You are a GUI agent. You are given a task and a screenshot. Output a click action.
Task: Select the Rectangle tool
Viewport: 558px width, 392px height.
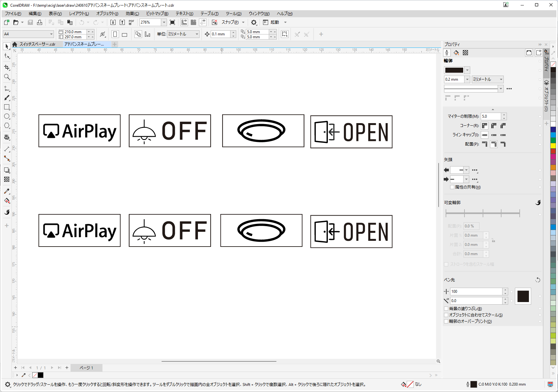7,107
